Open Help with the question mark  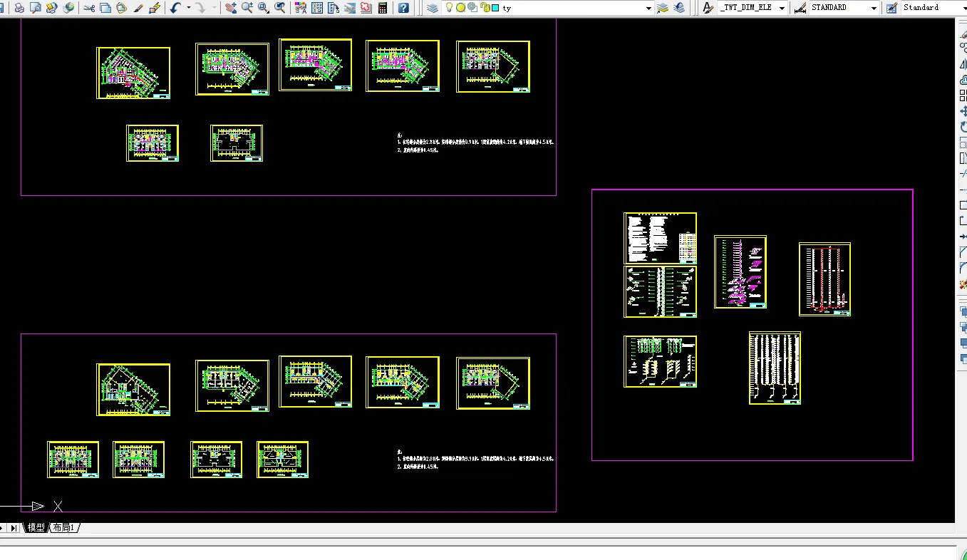tap(403, 8)
